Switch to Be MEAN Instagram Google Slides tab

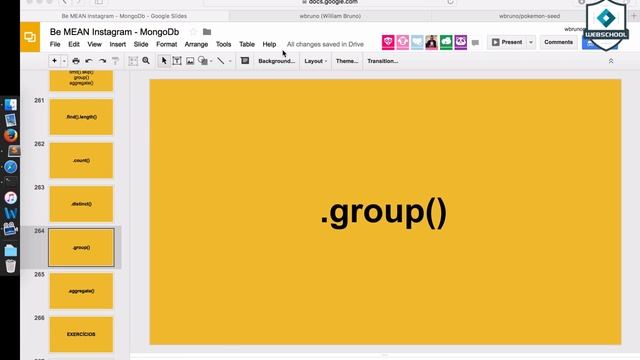click(124, 16)
